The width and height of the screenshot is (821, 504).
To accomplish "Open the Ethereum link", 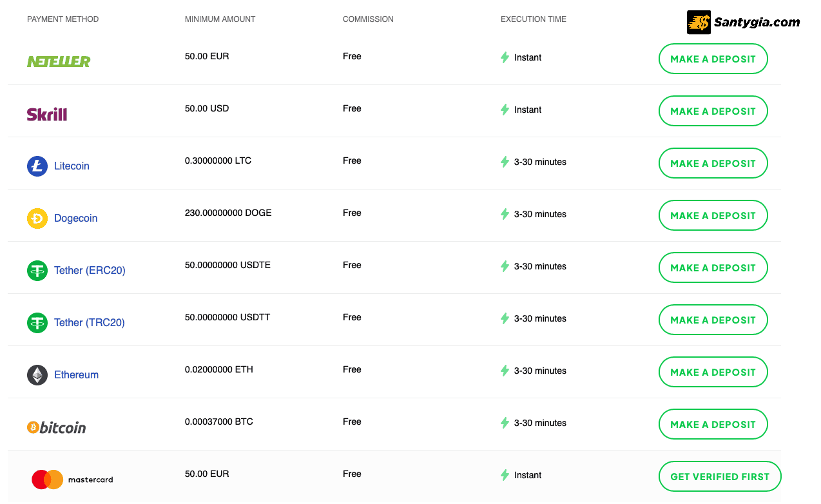I will 76,374.
